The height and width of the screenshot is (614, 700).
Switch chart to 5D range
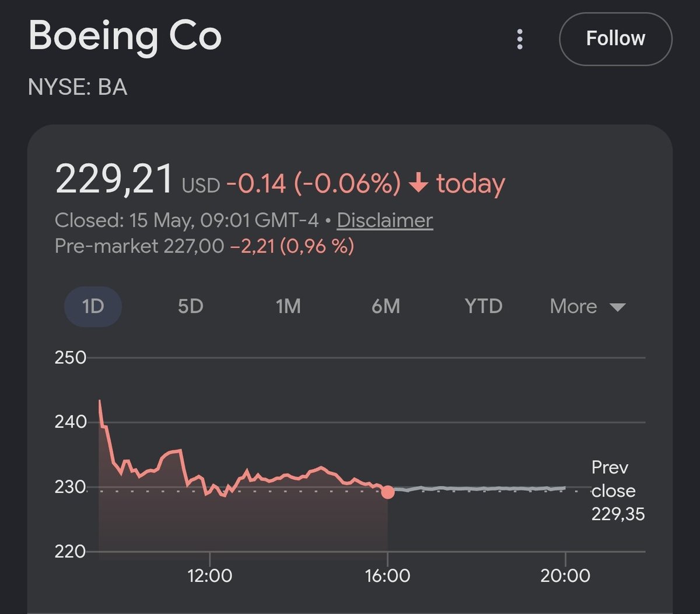[x=190, y=306]
